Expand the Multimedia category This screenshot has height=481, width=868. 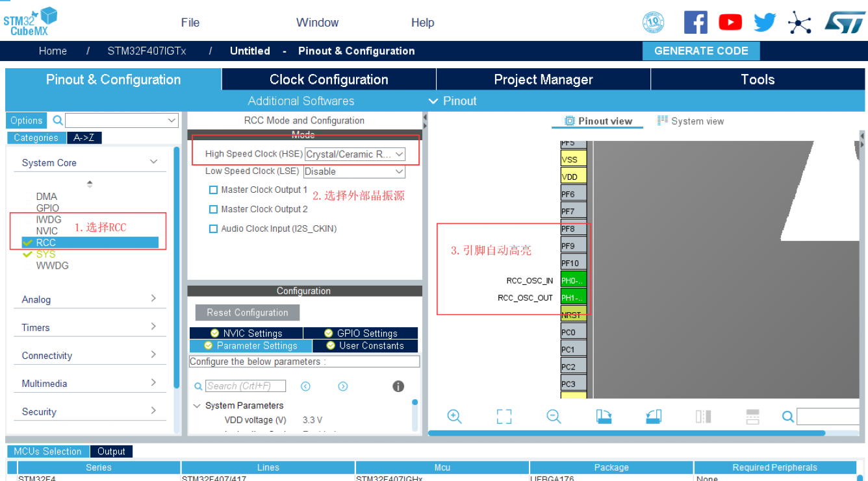click(x=153, y=382)
